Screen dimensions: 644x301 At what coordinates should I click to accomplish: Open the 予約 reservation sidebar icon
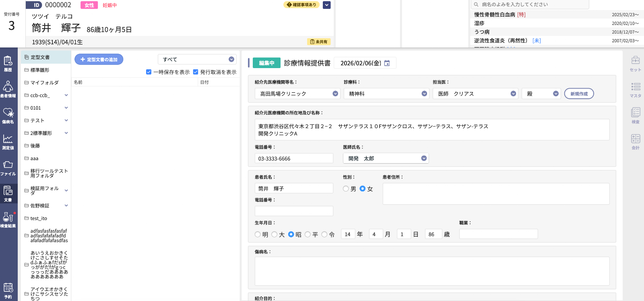pyautogui.click(x=8, y=291)
